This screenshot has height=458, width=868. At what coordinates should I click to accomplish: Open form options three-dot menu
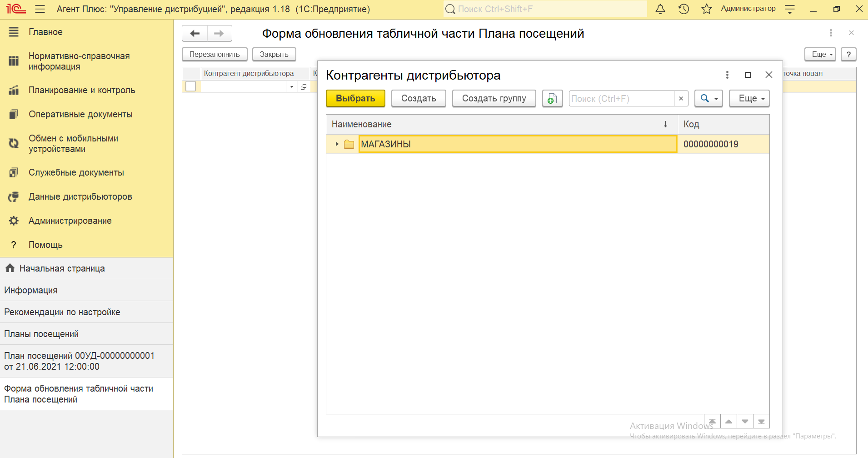click(831, 33)
